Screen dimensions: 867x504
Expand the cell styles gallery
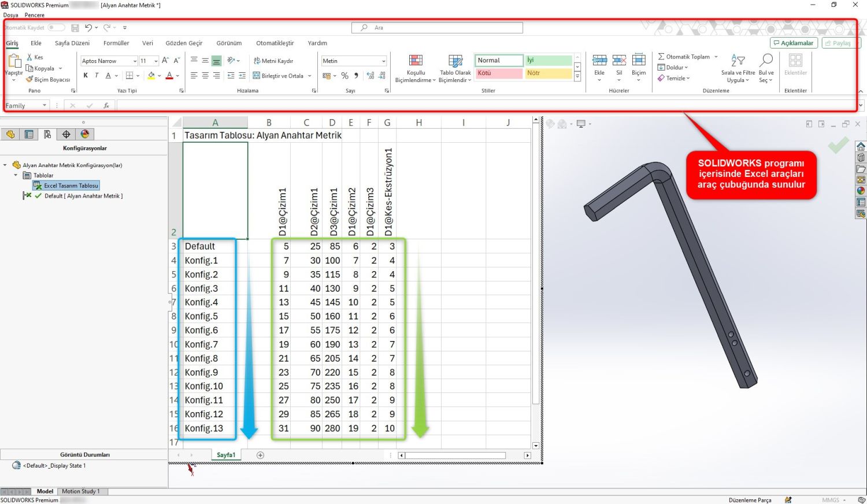(x=577, y=77)
